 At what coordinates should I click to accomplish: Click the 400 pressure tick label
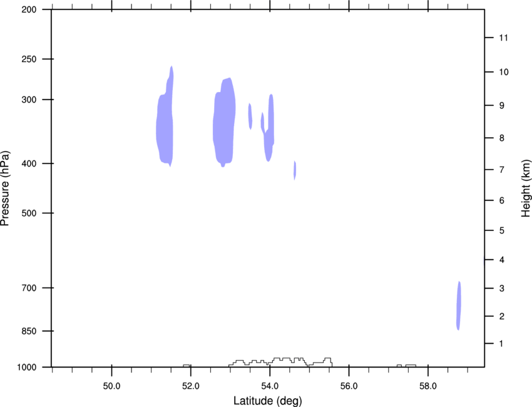pyautogui.click(x=29, y=163)
